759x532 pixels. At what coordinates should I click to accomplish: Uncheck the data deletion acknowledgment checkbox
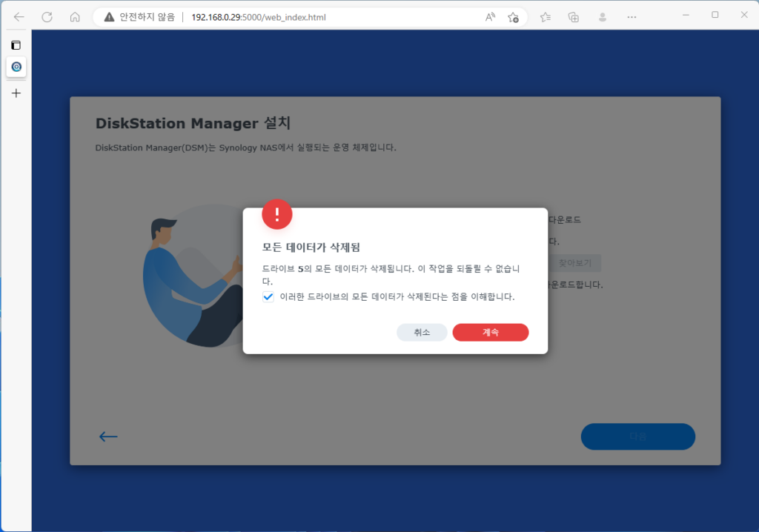click(268, 296)
